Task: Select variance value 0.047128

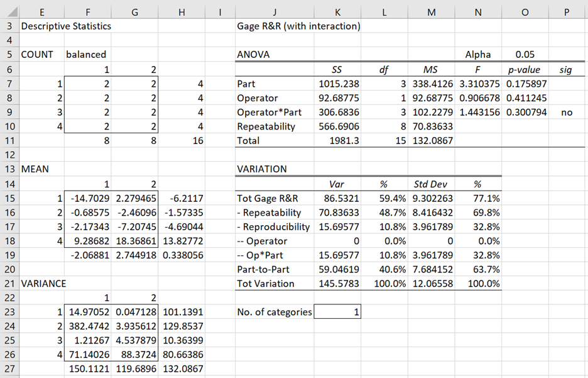Action: pos(134,312)
